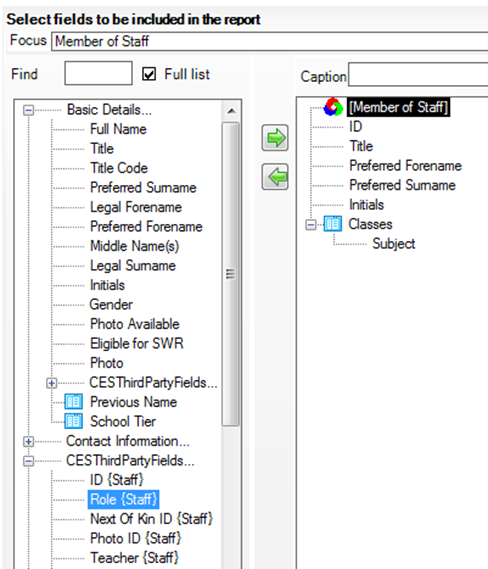Click the Caption input field
Screen dimensions: 488x569
[418, 74]
